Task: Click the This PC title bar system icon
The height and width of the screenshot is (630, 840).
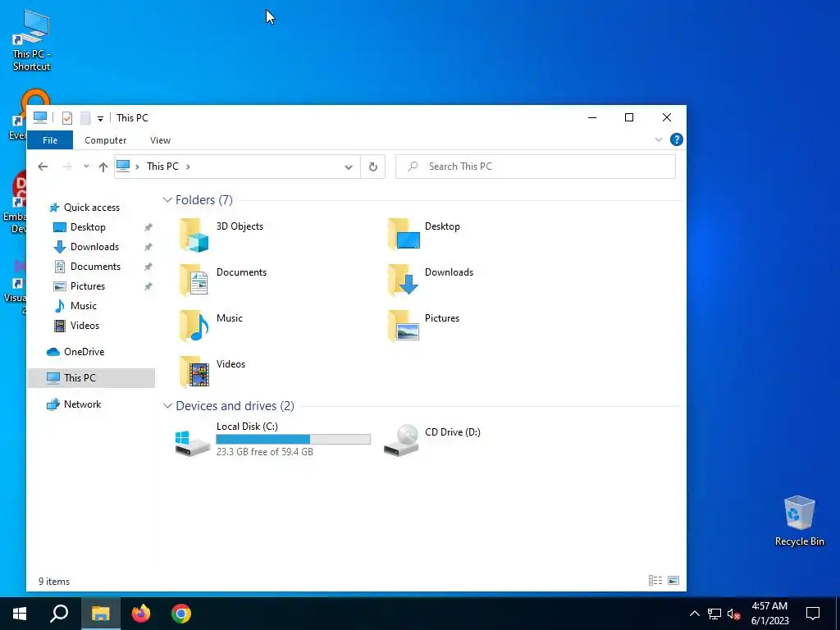Action: pos(40,118)
